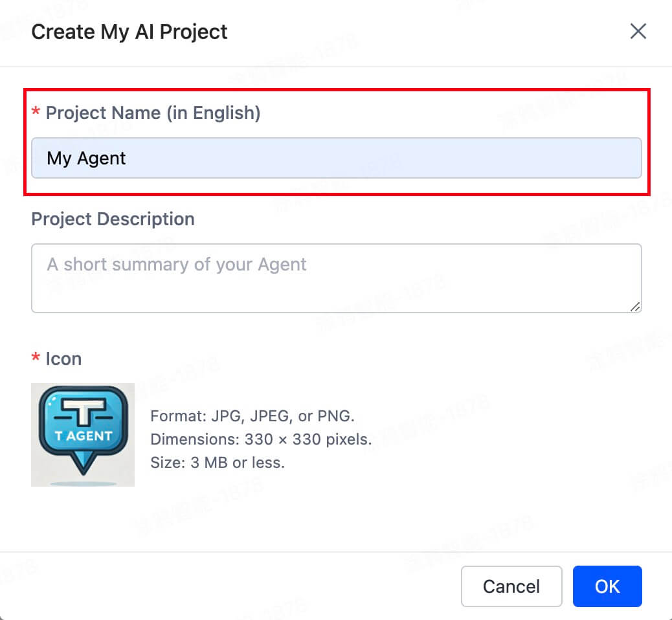672x620 pixels.
Task: Click the 'My Agent' text in name field
Action: (x=86, y=159)
